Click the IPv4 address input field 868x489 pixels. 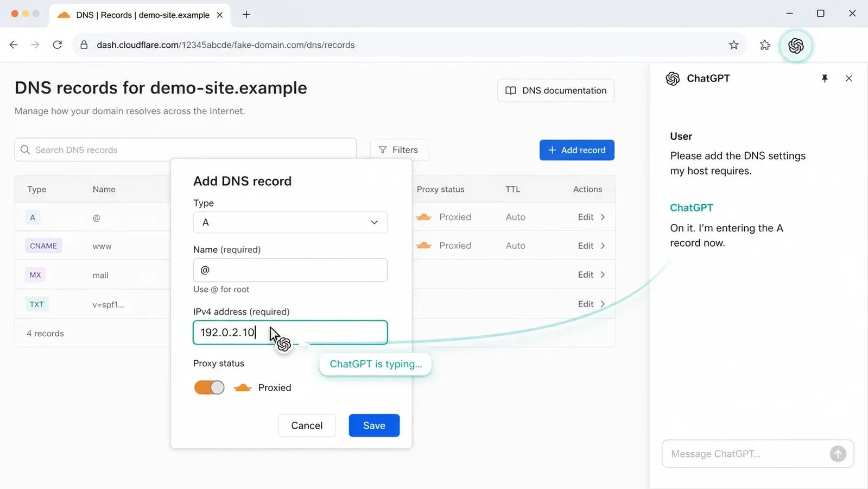[x=290, y=333]
